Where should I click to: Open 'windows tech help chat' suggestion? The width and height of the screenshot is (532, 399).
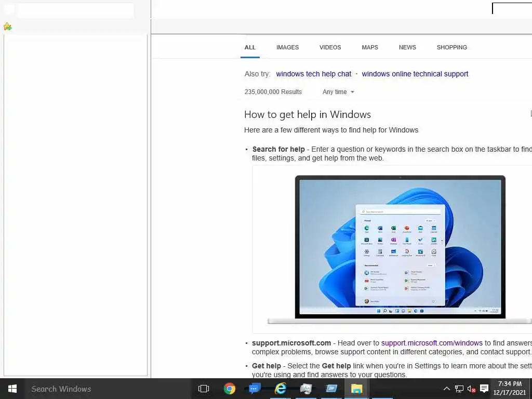coord(313,74)
